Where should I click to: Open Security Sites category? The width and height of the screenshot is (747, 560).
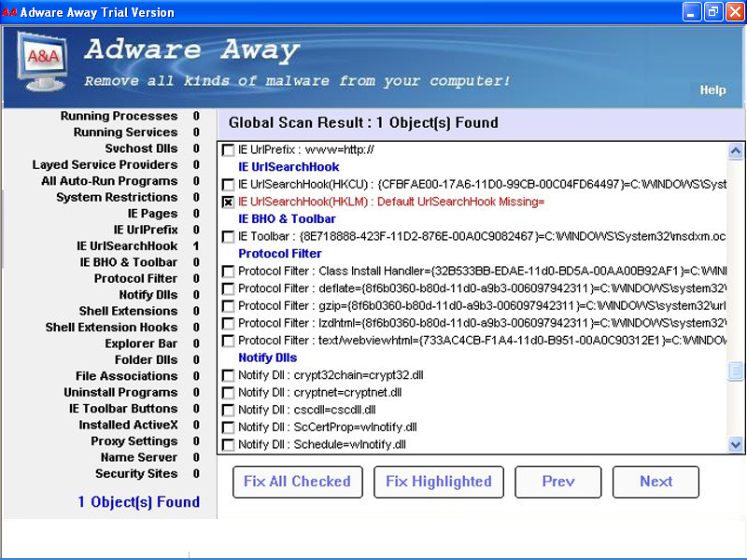pos(136,474)
